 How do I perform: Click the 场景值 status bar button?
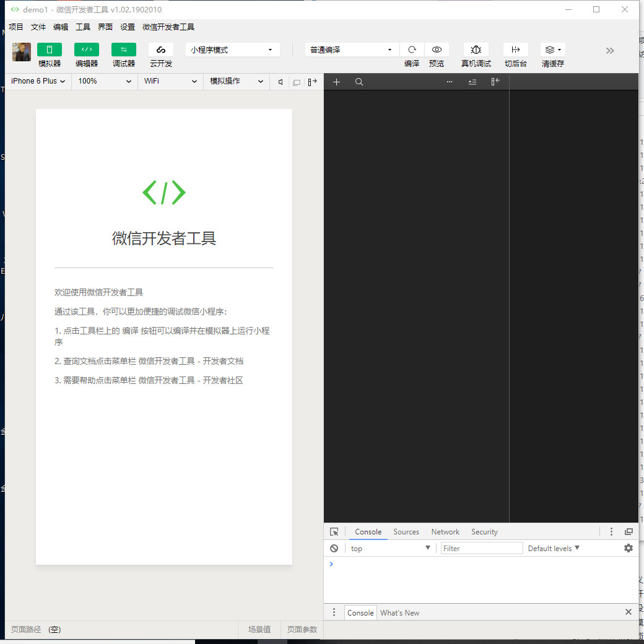(259, 630)
